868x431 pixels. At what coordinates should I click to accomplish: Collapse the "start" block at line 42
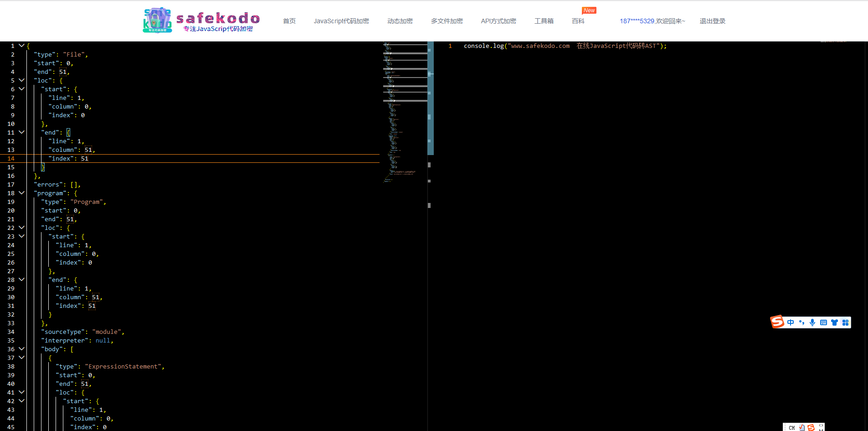(21, 401)
